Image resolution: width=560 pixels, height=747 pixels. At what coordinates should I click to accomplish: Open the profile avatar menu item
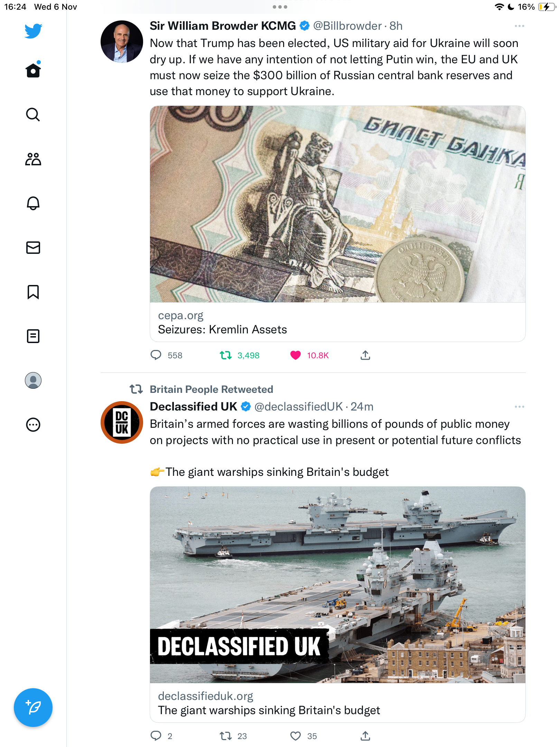[33, 380]
